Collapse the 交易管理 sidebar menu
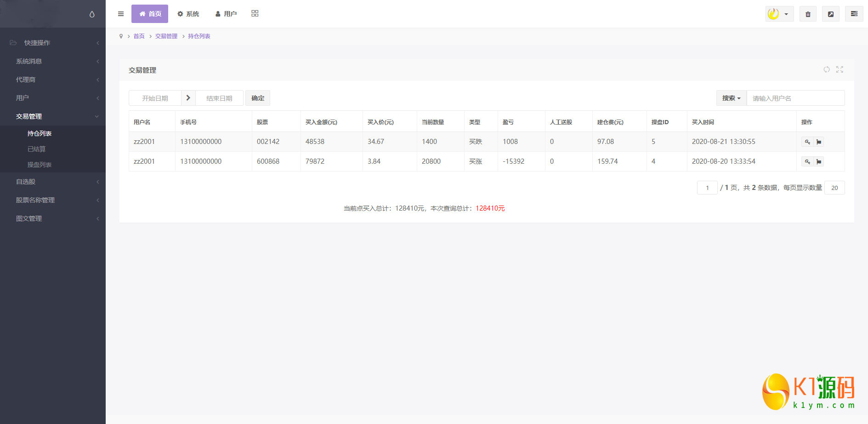This screenshot has height=424, width=868. (53, 116)
